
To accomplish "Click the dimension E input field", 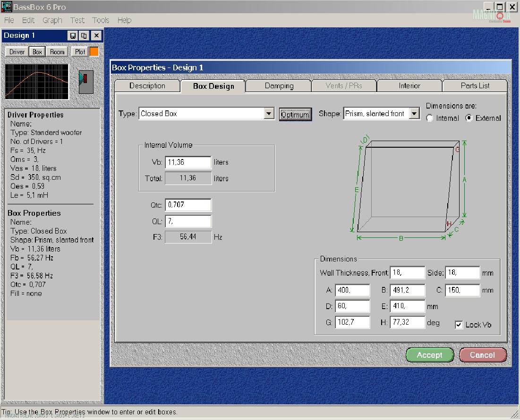I will (407, 306).
